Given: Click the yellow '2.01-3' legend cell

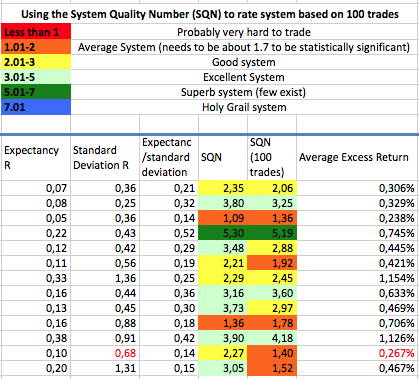Looking at the screenshot, I should point(36,62).
